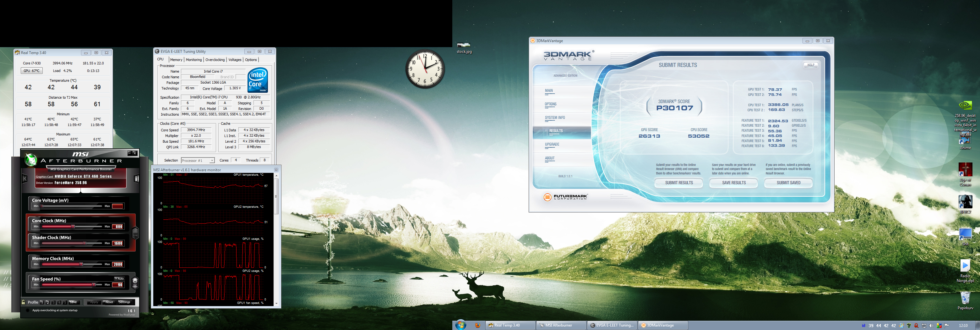The height and width of the screenshot is (330, 980).
Task: Select the Papirkurv recycle bin icon
Action: [x=965, y=301]
